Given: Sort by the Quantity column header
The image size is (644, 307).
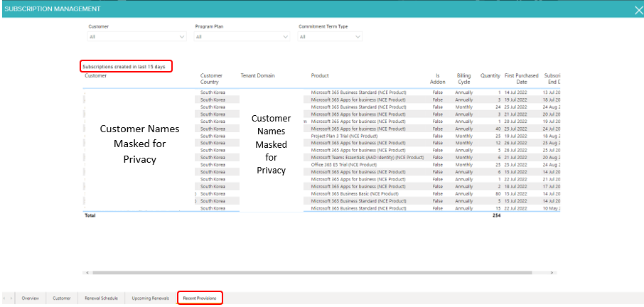Looking at the screenshot, I should 490,75.
